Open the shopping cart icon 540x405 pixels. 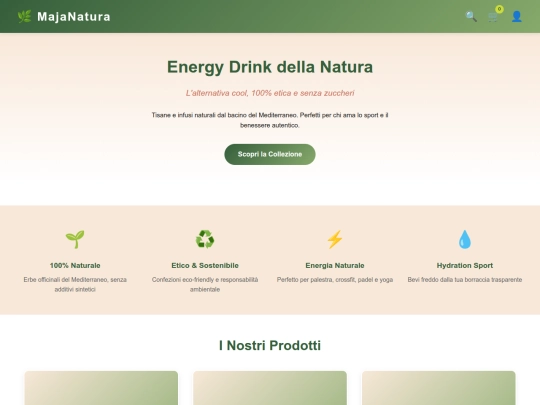click(x=493, y=17)
